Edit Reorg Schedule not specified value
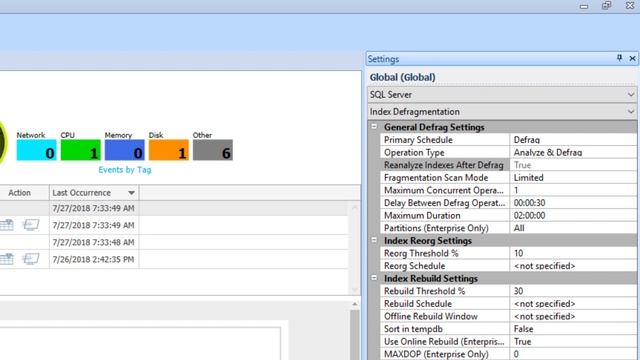 click(573, 266)
